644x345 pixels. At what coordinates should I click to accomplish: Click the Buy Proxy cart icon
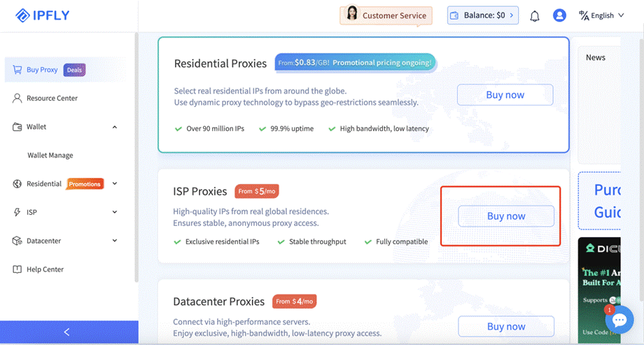pyautogui.click(x=17, y=69)
